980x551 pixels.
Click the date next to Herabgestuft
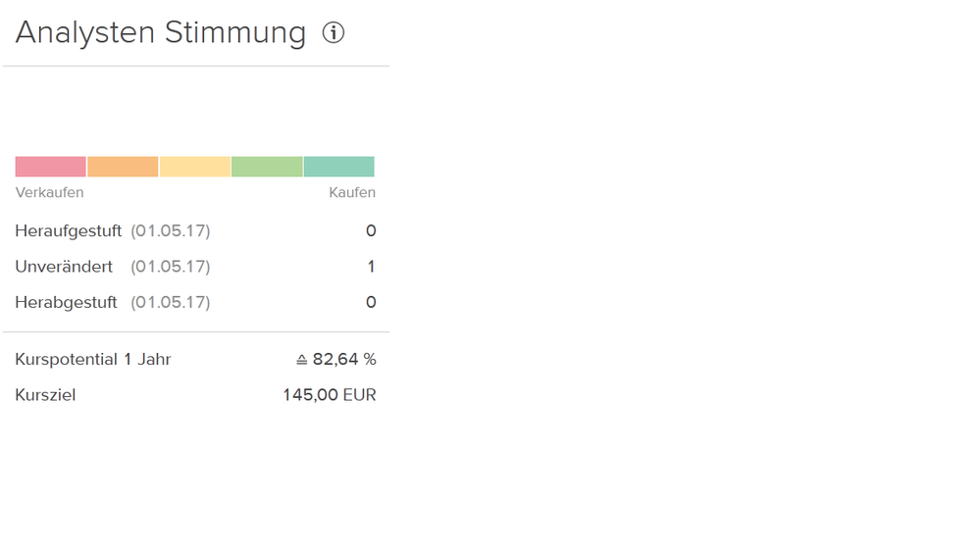(x=171, y=302)
